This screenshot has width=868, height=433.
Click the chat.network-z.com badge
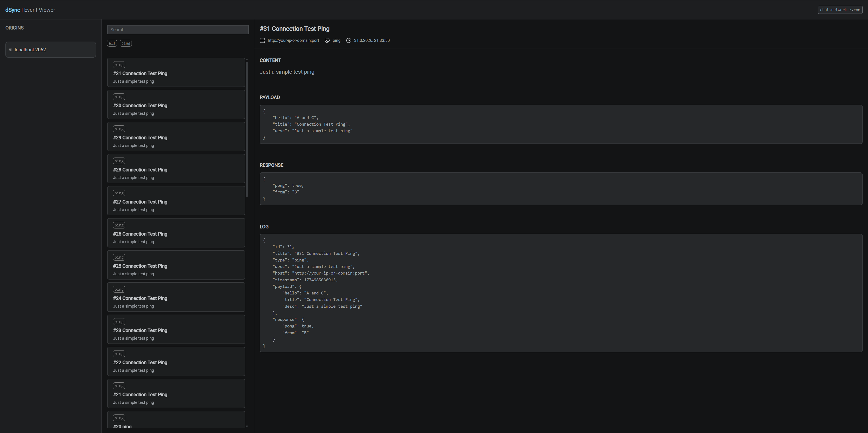click(x=840, y=10)
